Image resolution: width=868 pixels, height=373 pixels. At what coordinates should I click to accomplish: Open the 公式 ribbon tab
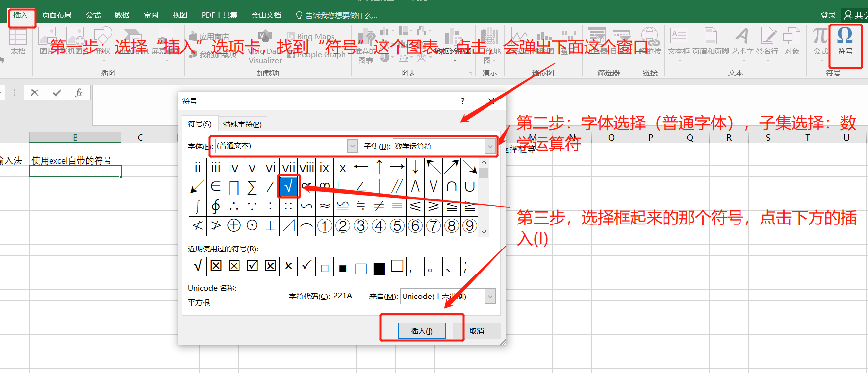click(x=93, y=15)
